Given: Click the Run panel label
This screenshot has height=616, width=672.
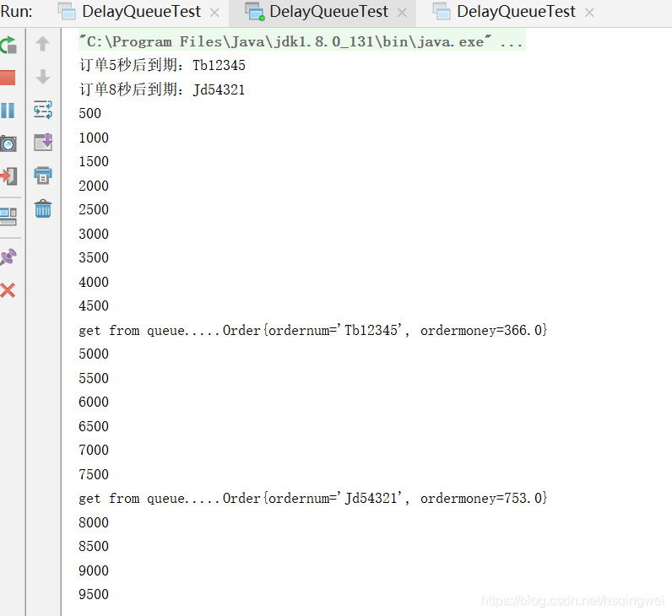Looking at the screenshot, I should [x=16, y=12].
